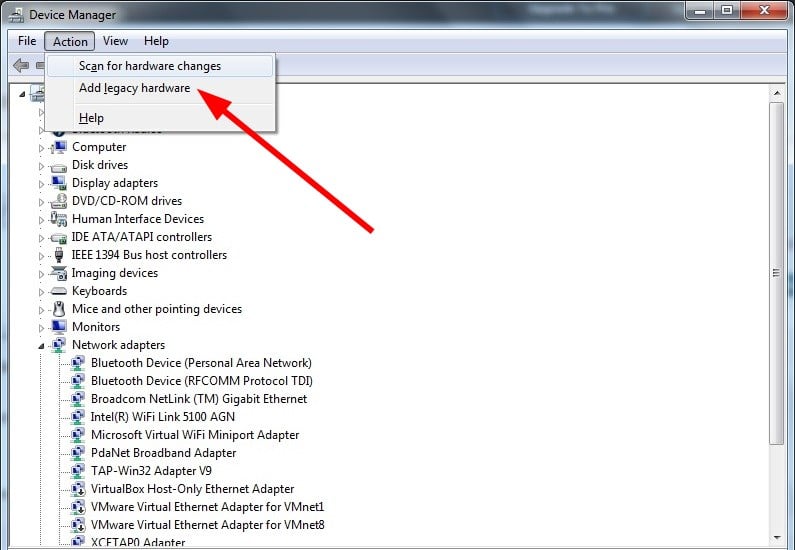Open the Help menu in menu bar

point(156,41)
